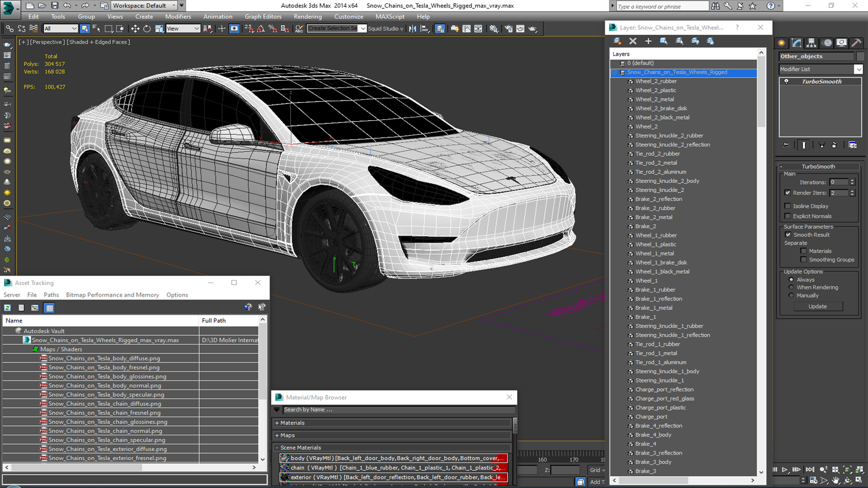Viewport: 868px width, 488px height.
Task: Select the When Rendering update option
Action: click(791, 287)
